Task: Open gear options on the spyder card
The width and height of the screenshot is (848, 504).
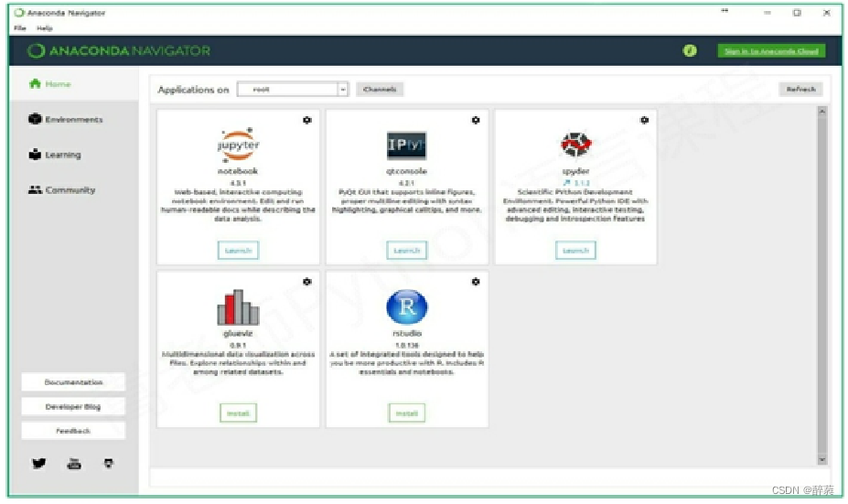Action: (x=644, y=120)
